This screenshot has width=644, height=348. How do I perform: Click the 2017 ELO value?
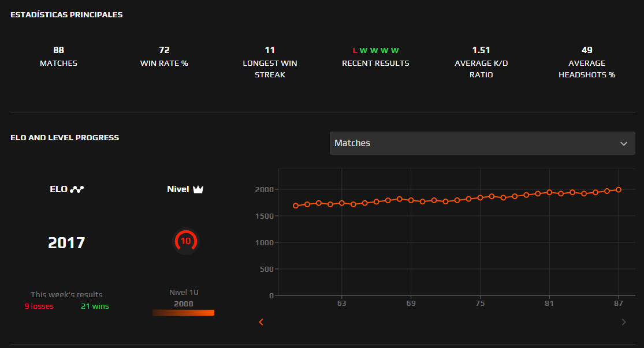point(66,243)
